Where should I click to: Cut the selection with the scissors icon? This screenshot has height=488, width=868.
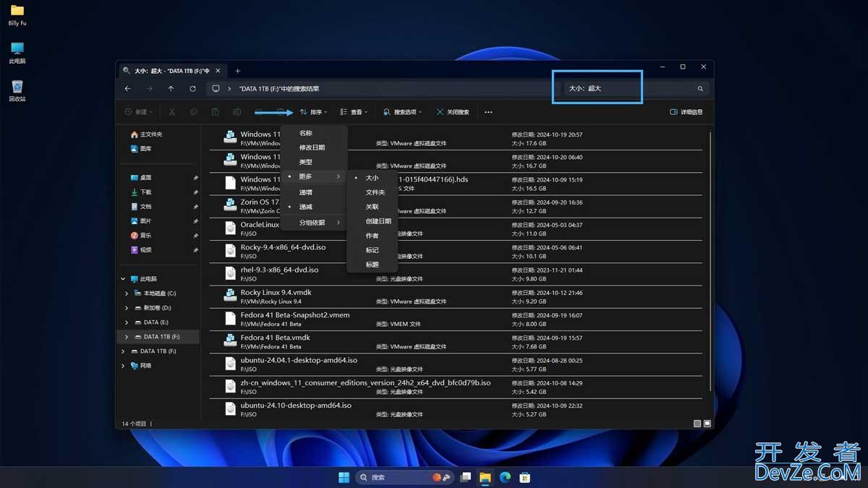pos(171,112)
